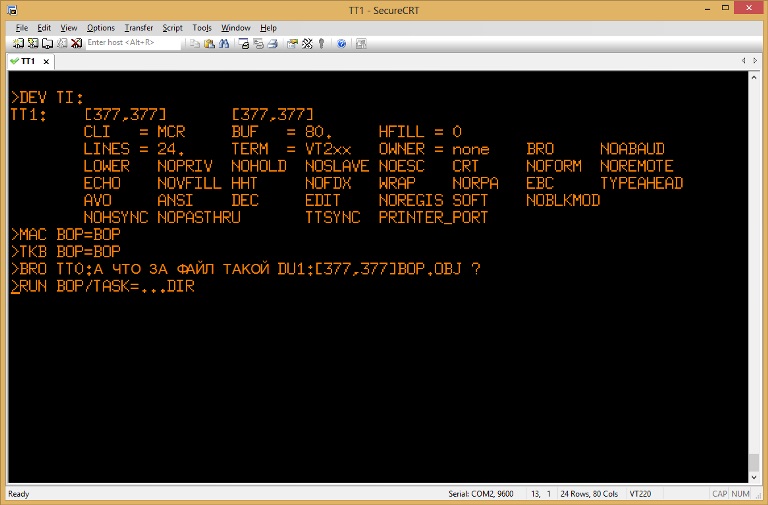This screenshot has height=505, width=768.
Task: Click the Disconnect session icon
Action: (x=76, y=43)
